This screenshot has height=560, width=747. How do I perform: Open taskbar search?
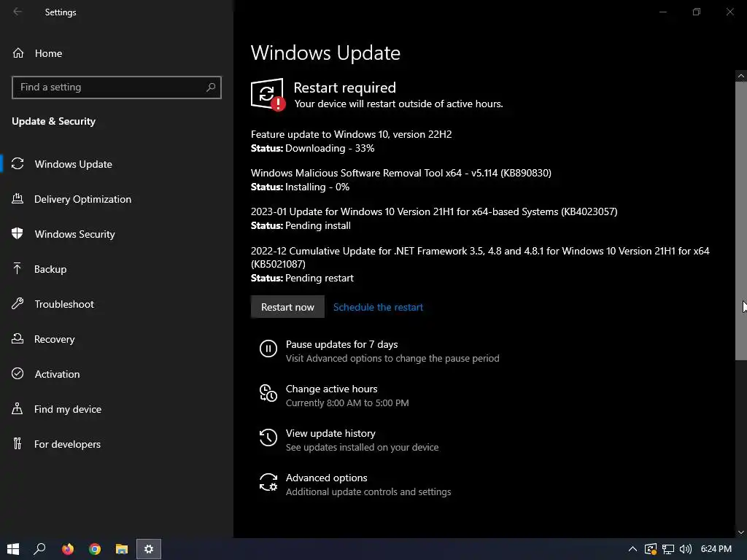tap(39, 549)
